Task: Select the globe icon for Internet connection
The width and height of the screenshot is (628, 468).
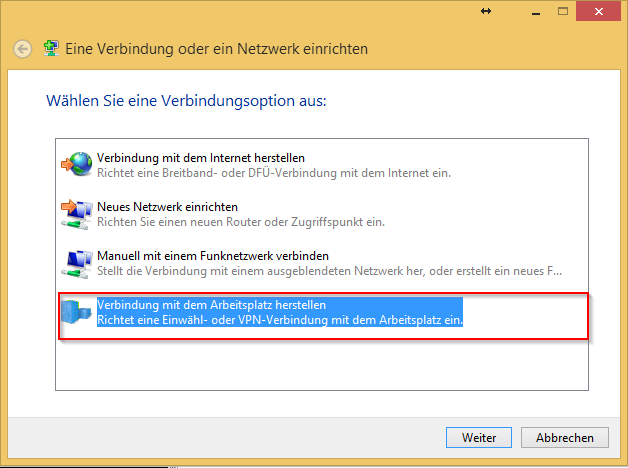Action: pos(76,164)
